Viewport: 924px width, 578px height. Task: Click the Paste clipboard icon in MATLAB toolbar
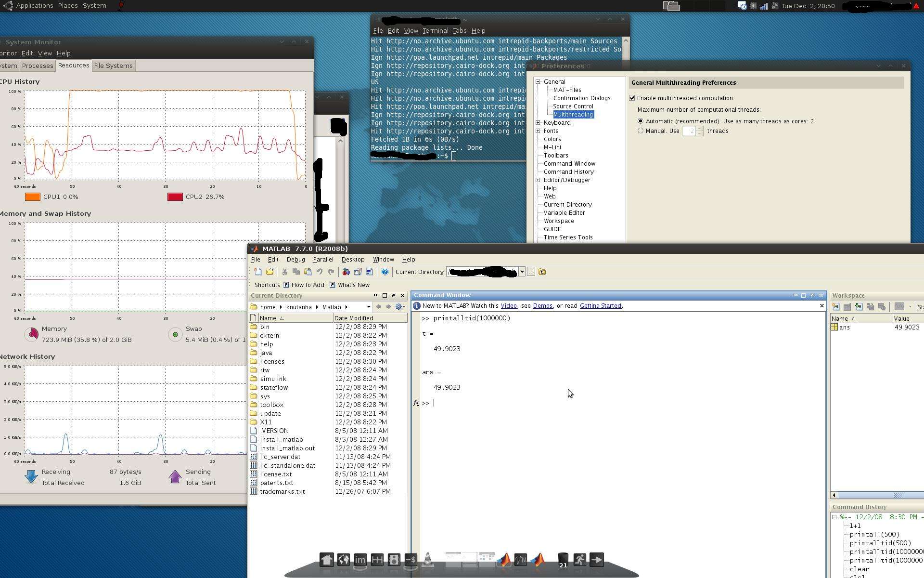[x=308, y=272]
